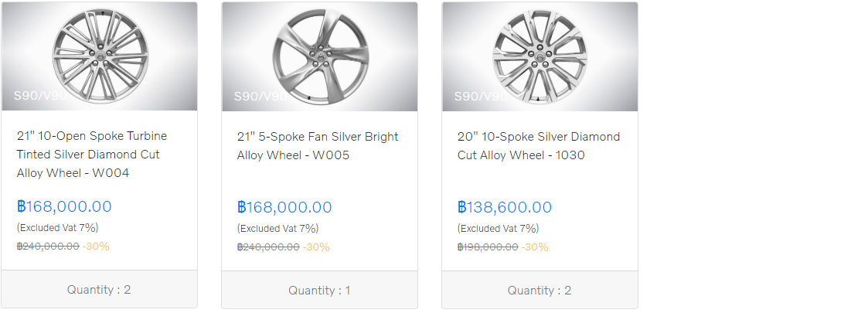Click the 1030 alloy wheel title

tap(539, 146)
